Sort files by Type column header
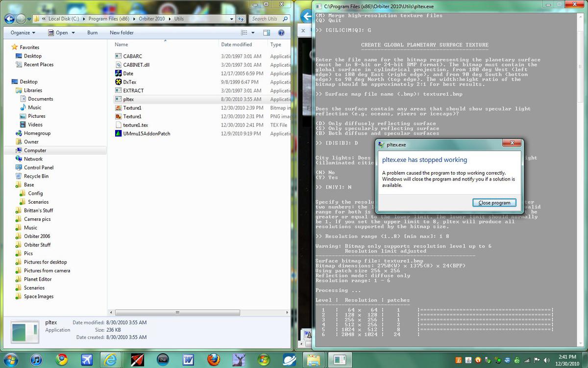The height and width of the screenshot is (368, 588). click(x=280, y=44)
